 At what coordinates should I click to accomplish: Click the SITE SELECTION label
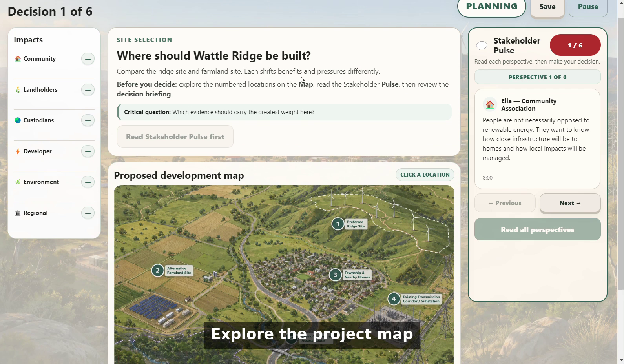click(x=144, y=40)
